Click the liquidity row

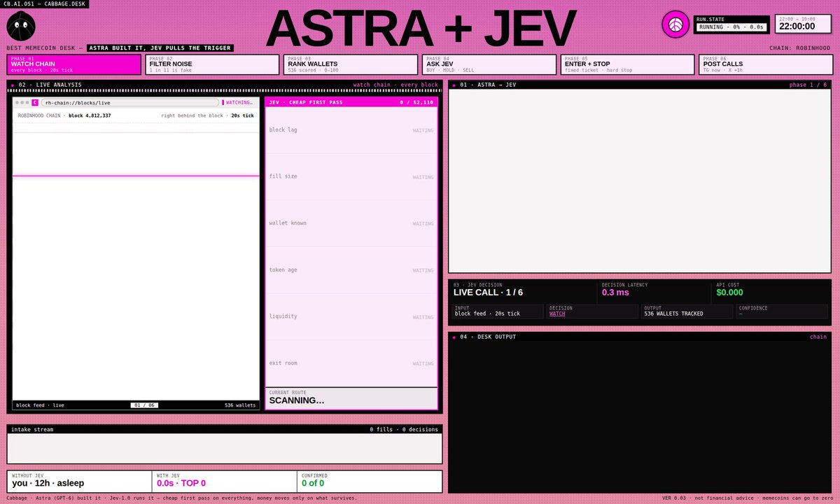pos(351,316)
